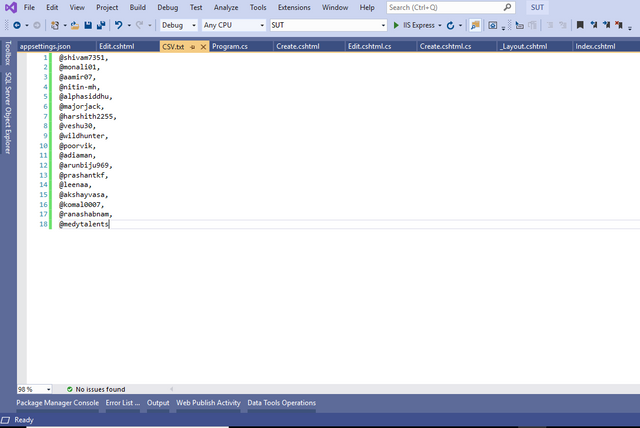Click the Find in Files icon
The height and width of the screenshot is (428, 640).
point(475,25)
